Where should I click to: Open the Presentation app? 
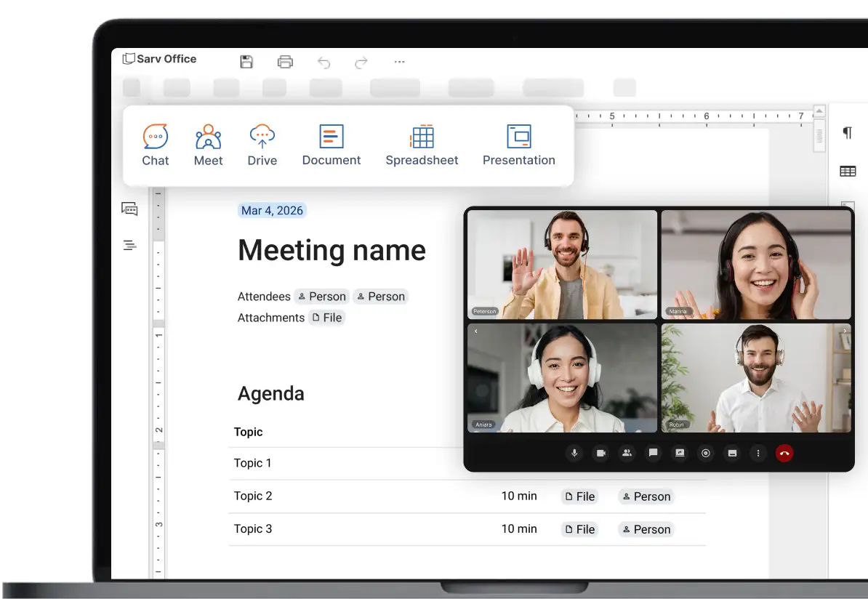point(518,145)
